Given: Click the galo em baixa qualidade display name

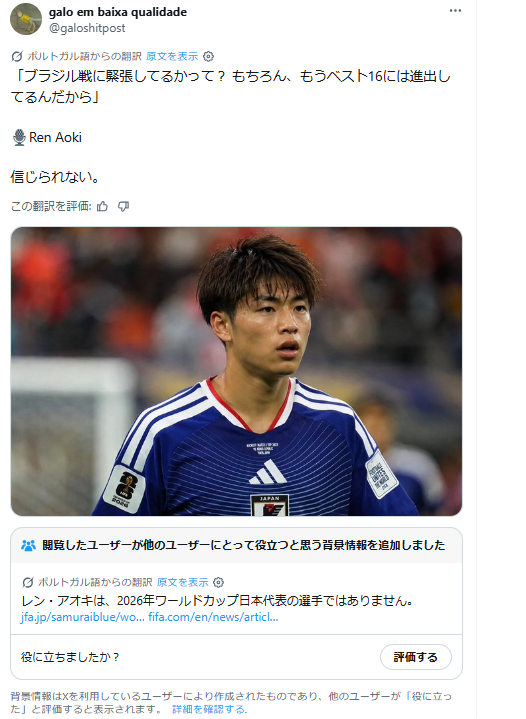Looking at the screenshot, I should coord(118,12).
